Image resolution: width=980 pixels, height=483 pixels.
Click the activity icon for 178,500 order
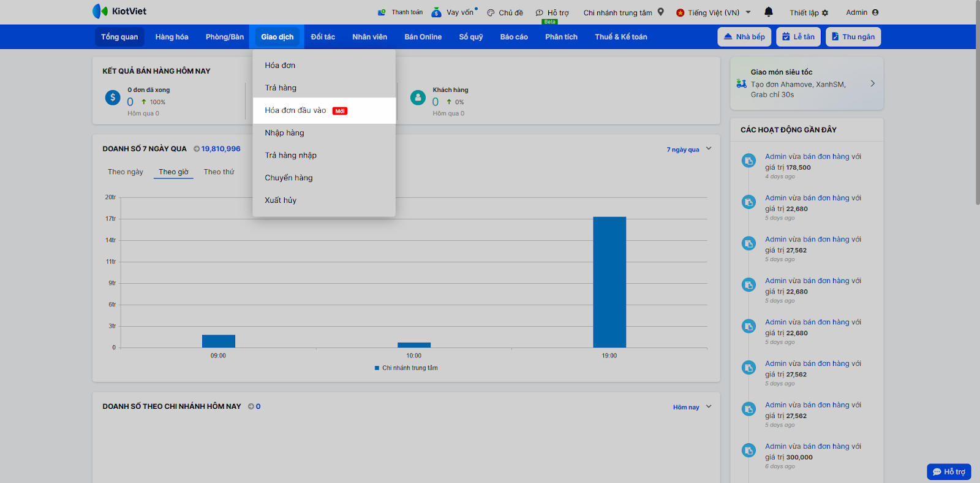(x=748, y=161)
